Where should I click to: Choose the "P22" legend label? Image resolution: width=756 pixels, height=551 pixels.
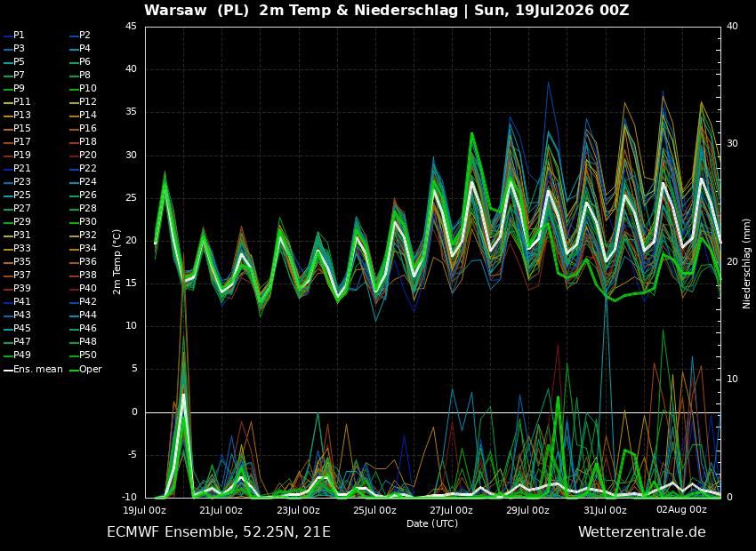(x=88, y=168)
